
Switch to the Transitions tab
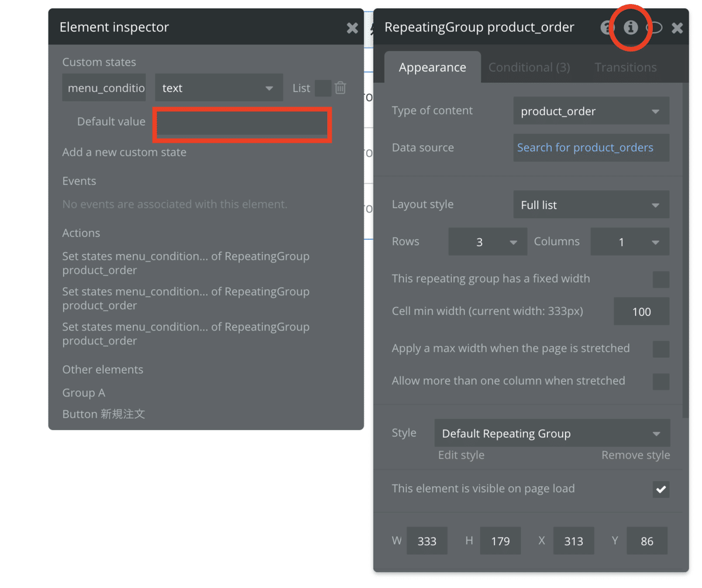625,68
